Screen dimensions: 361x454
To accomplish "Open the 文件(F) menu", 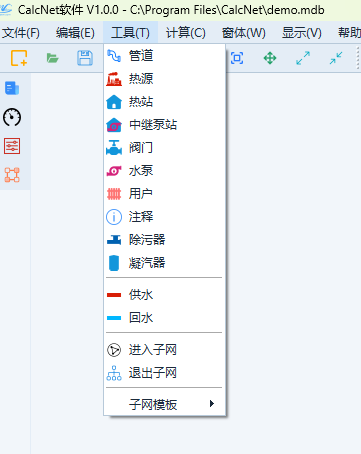I will click(21, 33).
